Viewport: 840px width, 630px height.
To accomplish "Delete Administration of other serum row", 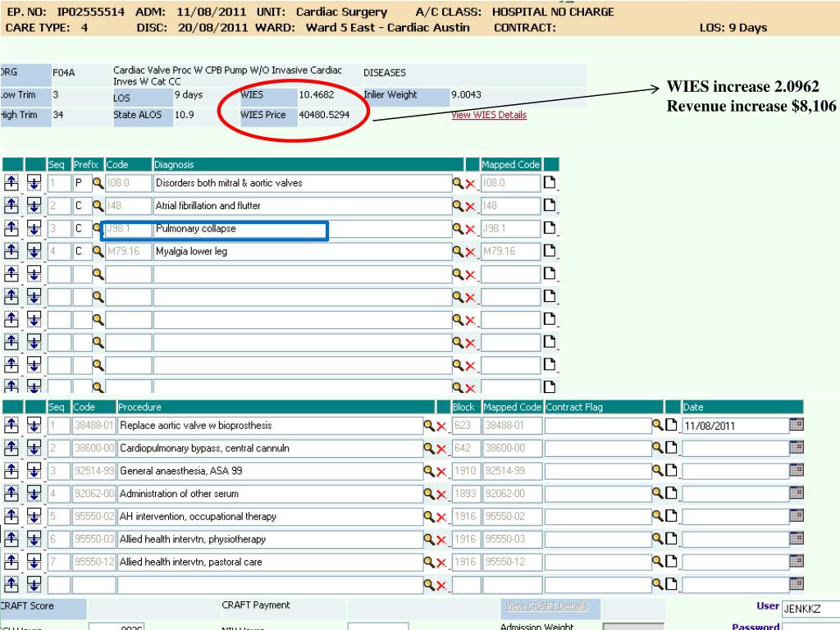I will (441, 495).
